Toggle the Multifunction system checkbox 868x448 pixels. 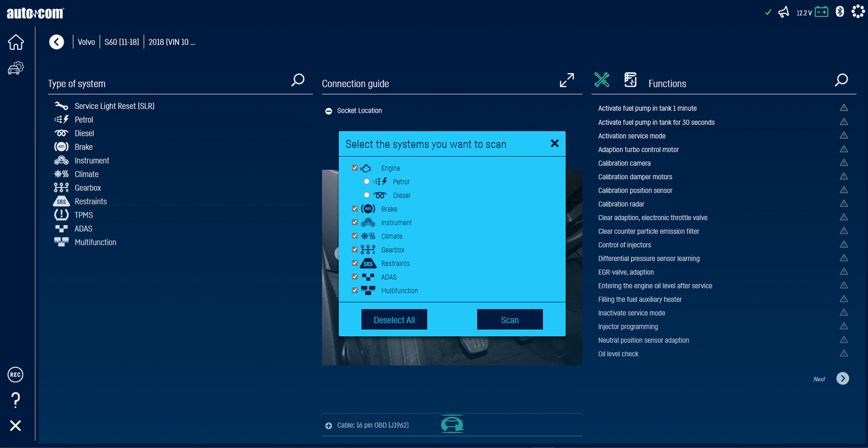[x=355, y=291]
